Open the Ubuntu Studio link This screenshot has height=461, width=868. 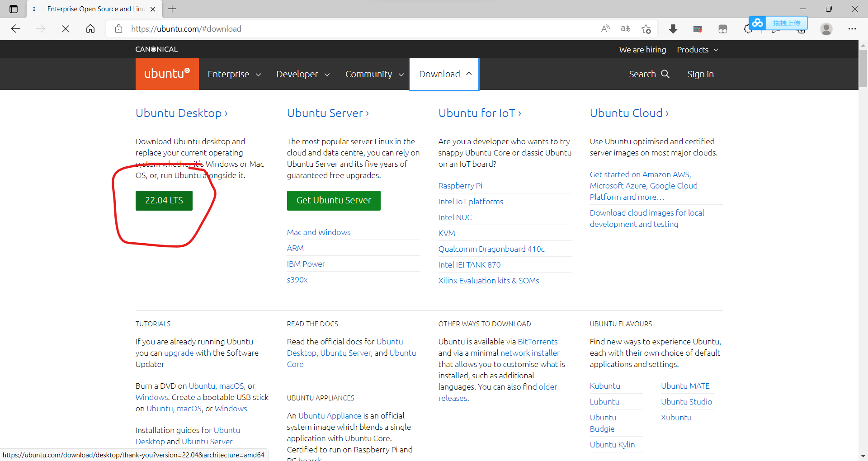click(686, 402)
